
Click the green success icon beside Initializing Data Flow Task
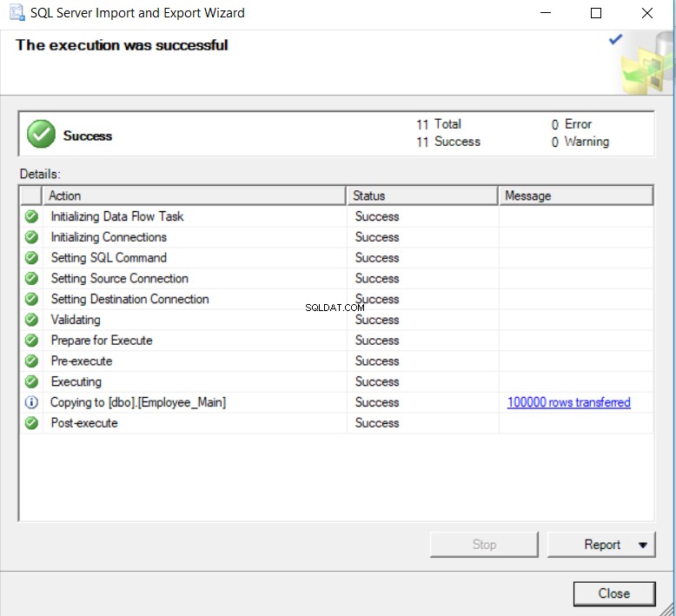click(31, 216)
